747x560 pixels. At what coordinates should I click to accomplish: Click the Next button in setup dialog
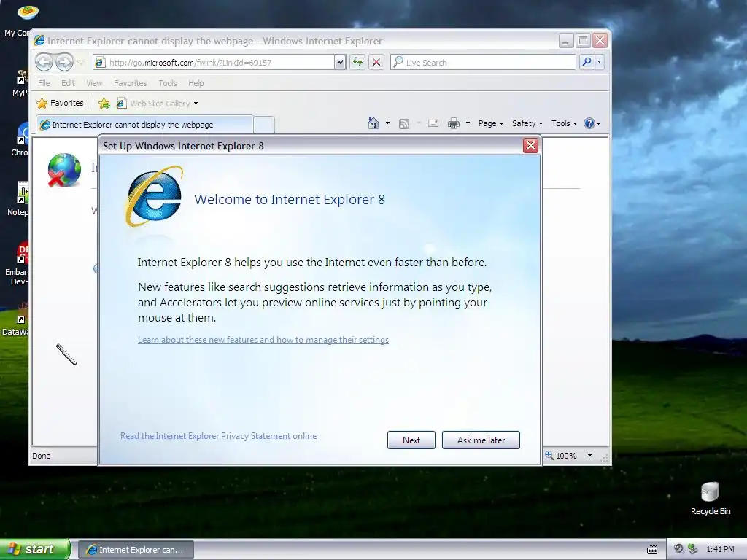click(411, 440)
